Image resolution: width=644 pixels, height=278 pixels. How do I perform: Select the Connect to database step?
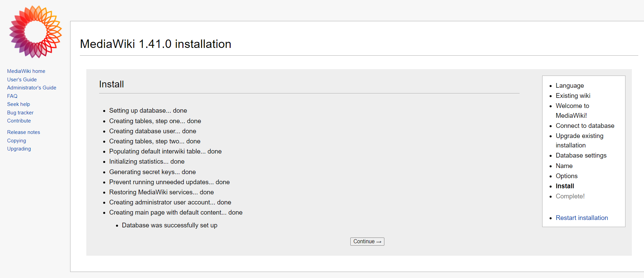point(585,126)
